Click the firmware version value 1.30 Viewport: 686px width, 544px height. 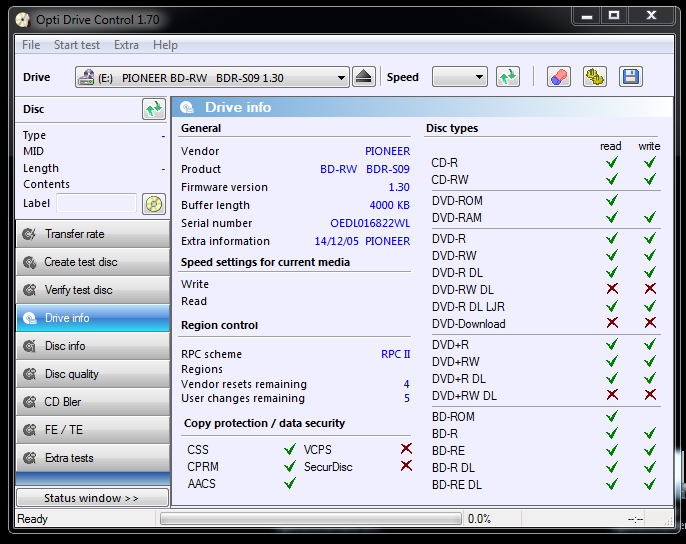click(399, 187)
